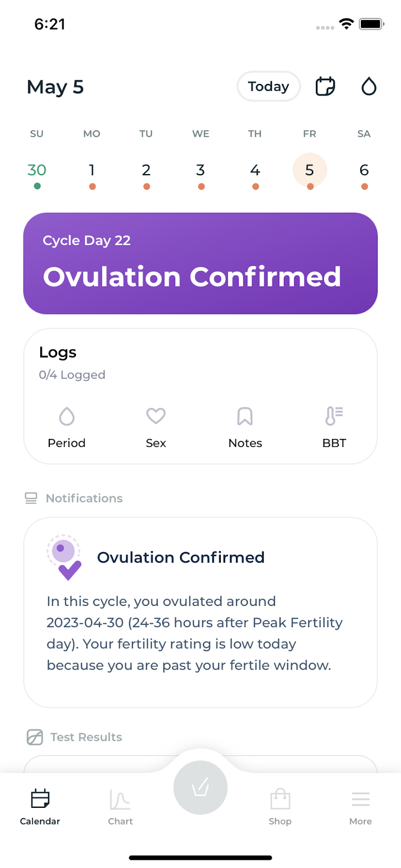The height and width of the screenshot is (868, 401).
Task: Tap the center checkmark test button
Action: 200,788
